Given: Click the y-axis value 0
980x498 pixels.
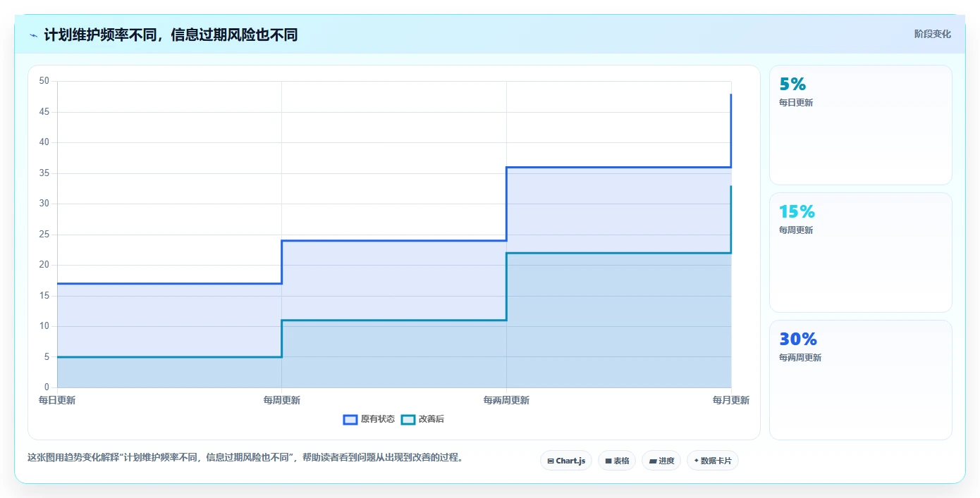Looking at the screenshot, I should [x=47, y=387].
